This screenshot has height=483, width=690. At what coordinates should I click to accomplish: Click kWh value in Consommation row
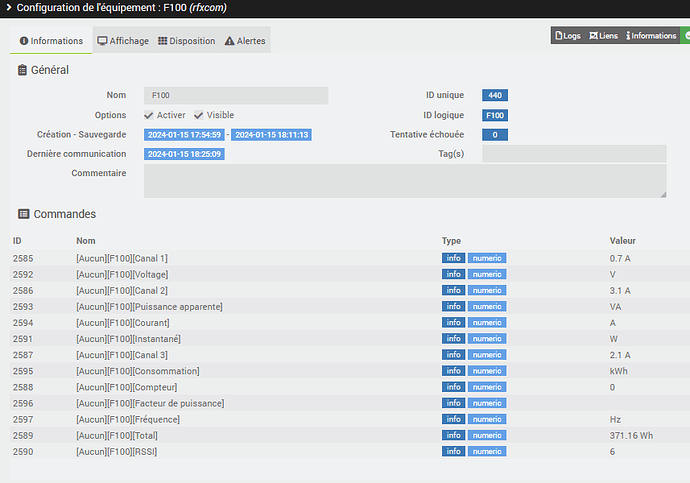click(x=619, y=371)
